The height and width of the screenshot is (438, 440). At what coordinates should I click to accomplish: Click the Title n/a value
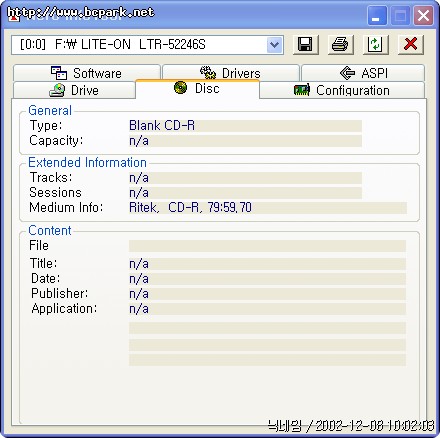coord(267,264)
